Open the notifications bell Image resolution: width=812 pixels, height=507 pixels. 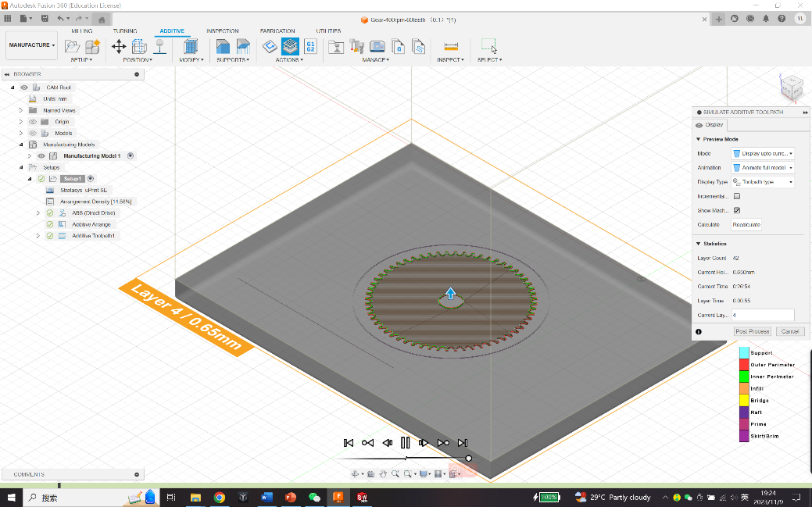point(766,19)
